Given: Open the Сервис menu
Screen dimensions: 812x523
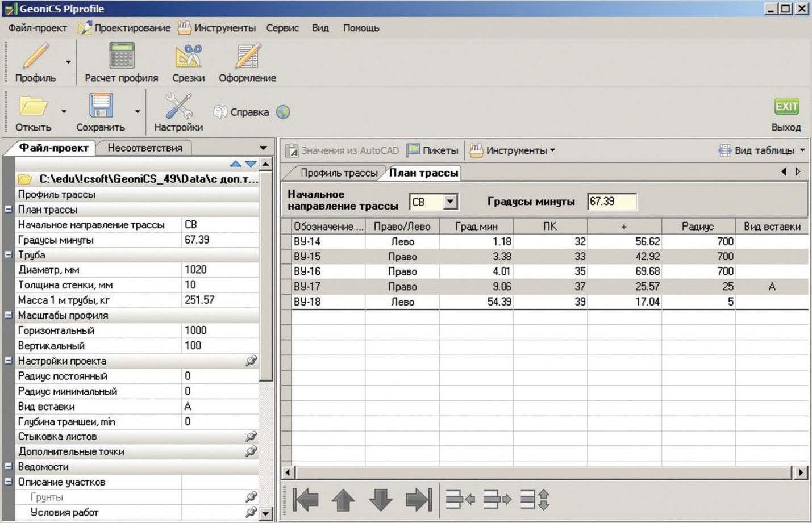Looking at the screenshot, I should coord(282,28).
